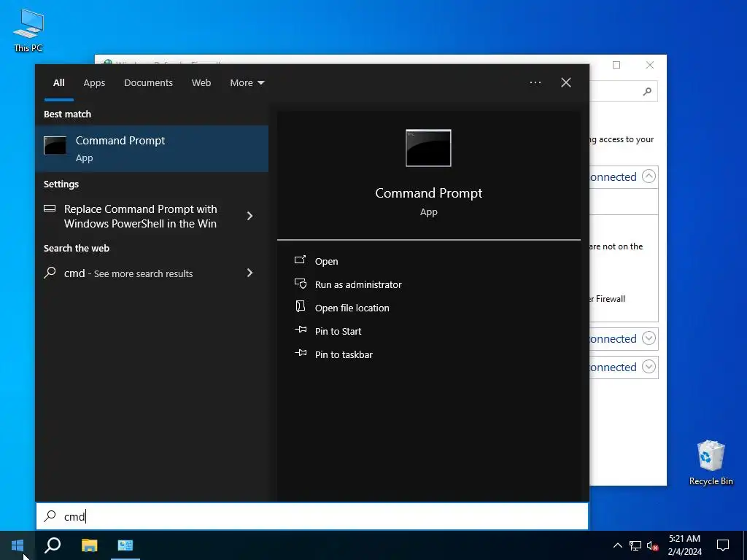Choose Open file location

(x=352, y=308)
